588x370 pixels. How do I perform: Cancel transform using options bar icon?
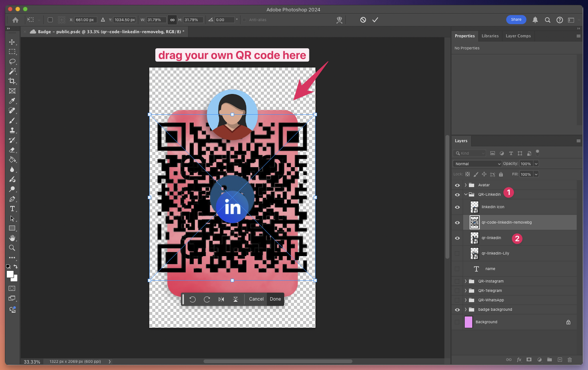pyautogui.click(x=363, y=20)
